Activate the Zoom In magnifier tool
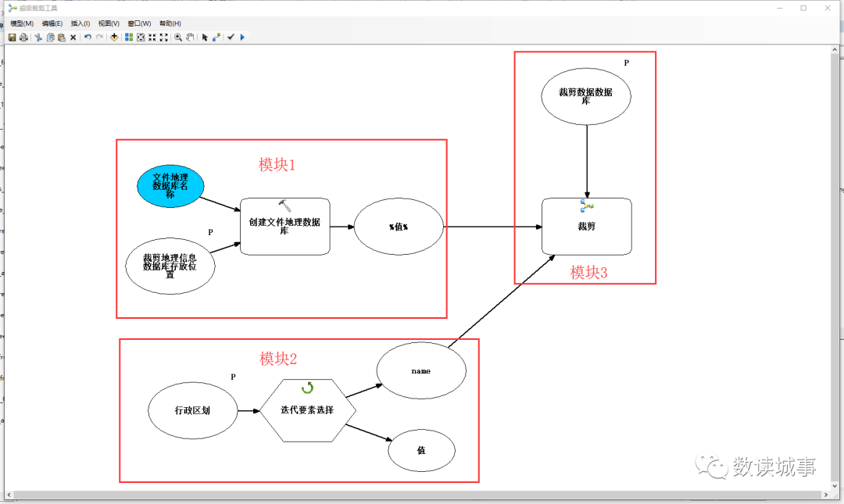This screenshot has width=844, height=504. (x=178, y=38)
